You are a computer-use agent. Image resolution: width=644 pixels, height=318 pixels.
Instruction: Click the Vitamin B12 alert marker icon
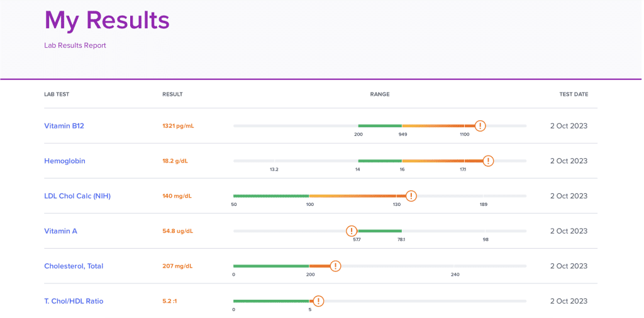point(480,126)
